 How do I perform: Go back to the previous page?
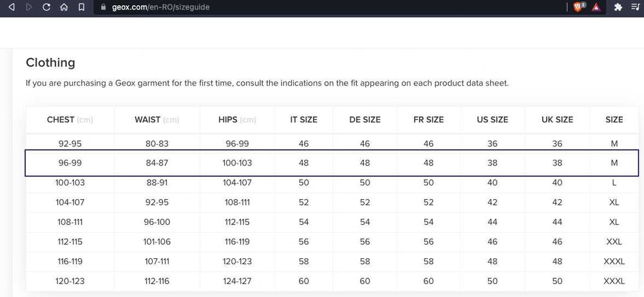coord(12,7)
